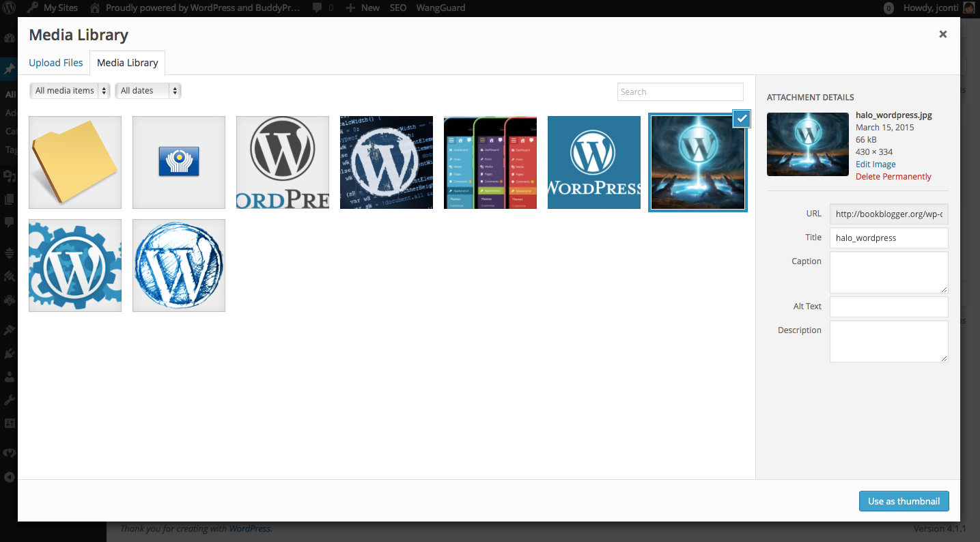Click the WordPress link in footer

pos(250,528)
